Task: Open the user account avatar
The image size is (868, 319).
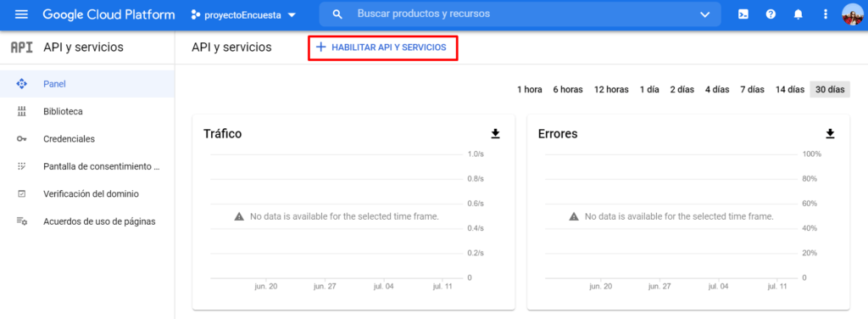Action: click(x=853, y=14)
